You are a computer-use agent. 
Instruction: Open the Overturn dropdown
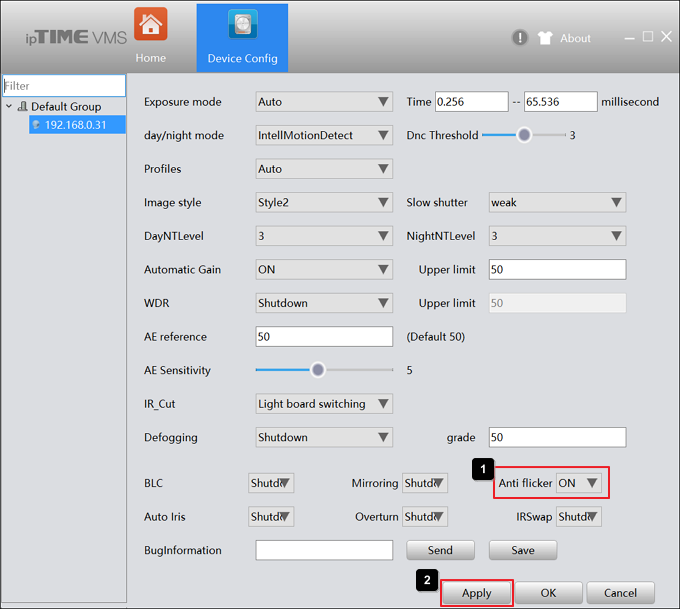(425, 517)
